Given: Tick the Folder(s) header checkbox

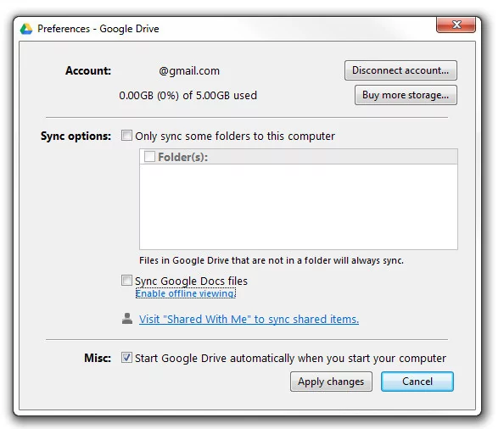Looking at the screenshot, I should (x=149, y=157).
